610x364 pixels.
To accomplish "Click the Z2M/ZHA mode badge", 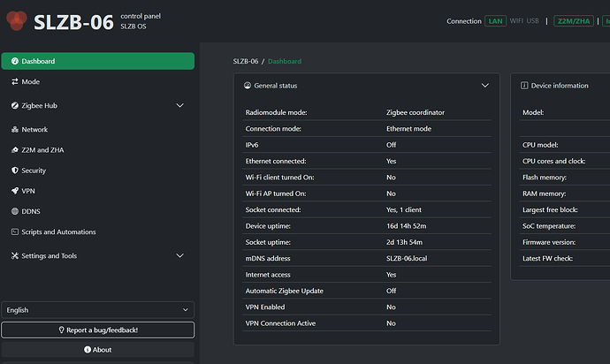I will (574, 21).
